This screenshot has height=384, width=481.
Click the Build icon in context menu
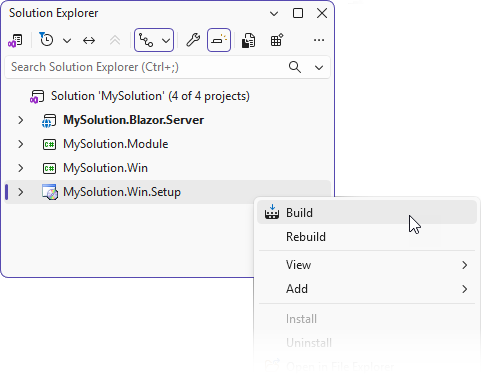(x=272, y=212)
